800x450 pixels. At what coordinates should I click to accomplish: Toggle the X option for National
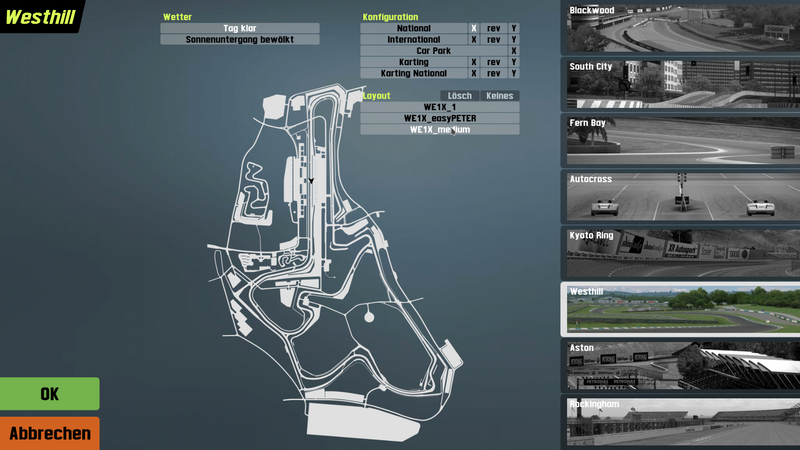coord(474,29)
